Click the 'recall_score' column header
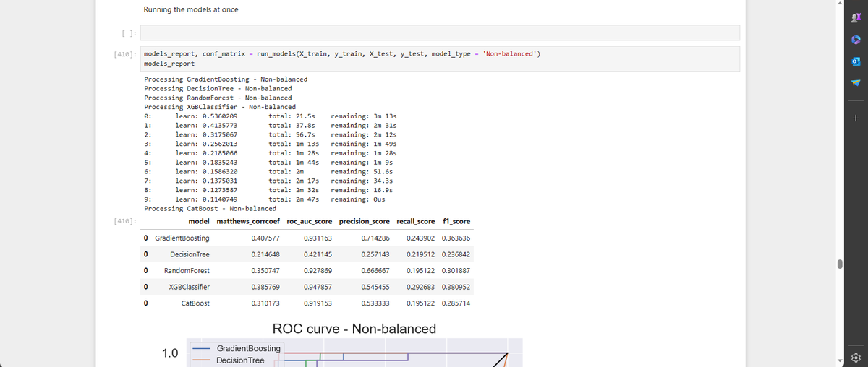Viewport: 868px width, 367px height. coord(416,221)
